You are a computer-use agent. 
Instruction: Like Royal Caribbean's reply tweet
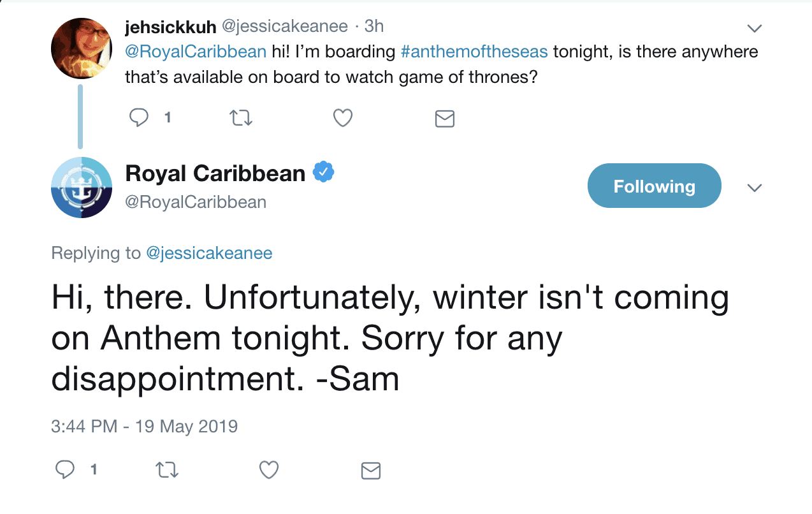269,471
